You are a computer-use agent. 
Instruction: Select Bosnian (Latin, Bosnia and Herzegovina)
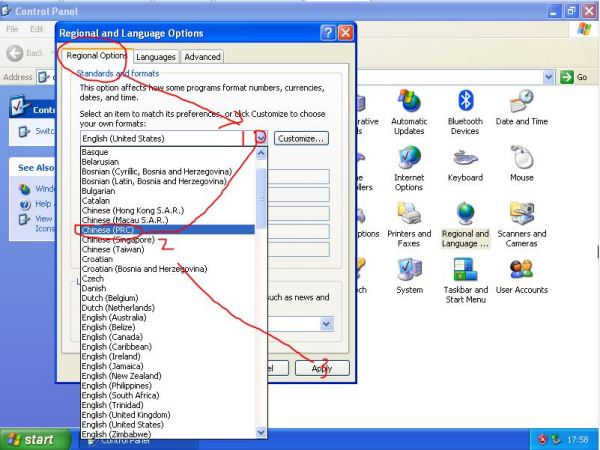(168, 181)
